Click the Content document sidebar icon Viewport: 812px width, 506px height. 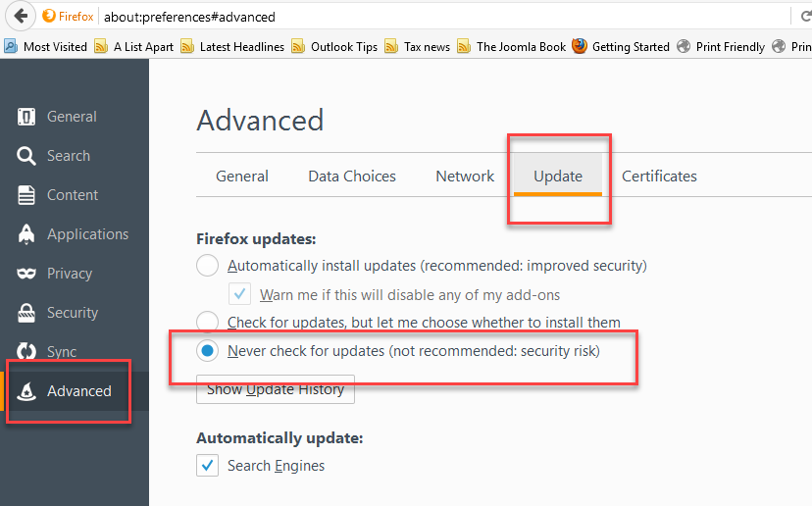pyautogui.click(x=26, y=195)
